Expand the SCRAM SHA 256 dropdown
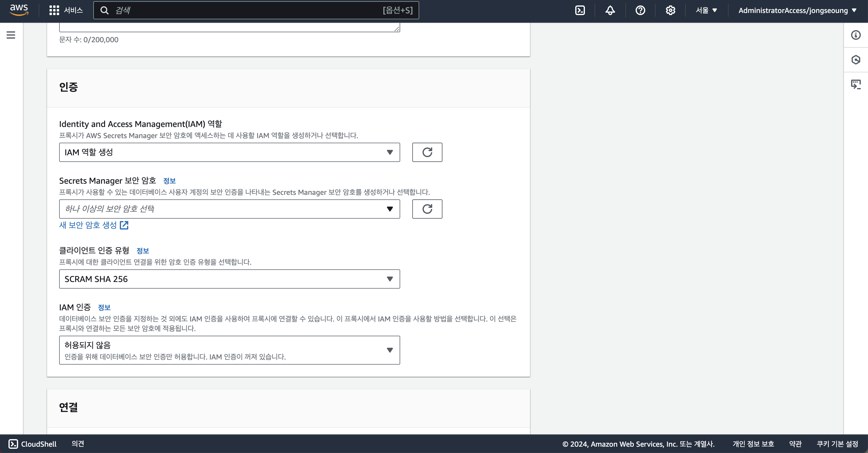This screenshot has height=453, width=868. (x=229, y=279)
